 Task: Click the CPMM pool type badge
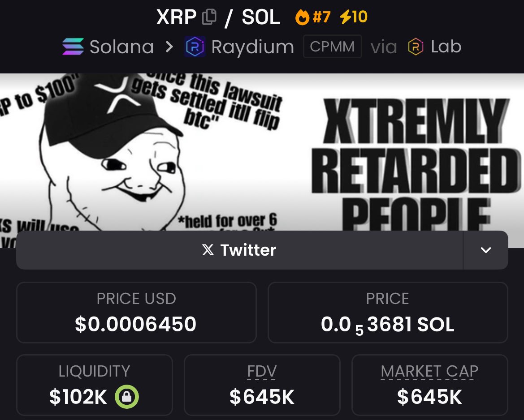pos(332,47)
